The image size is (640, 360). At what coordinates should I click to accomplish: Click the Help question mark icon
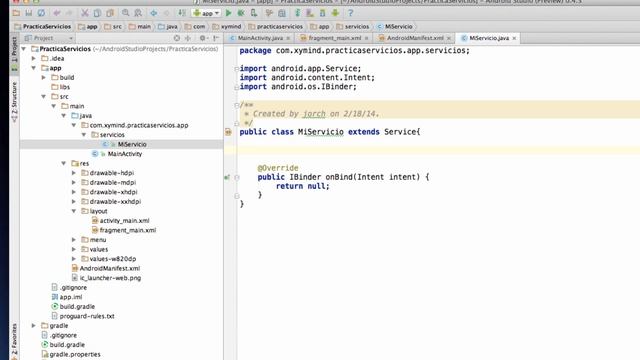[350, 13]
